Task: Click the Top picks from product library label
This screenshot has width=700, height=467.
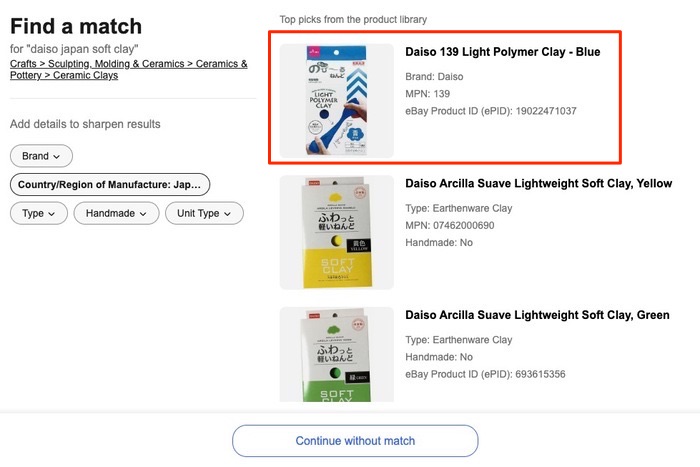Action: click(353, 19)
